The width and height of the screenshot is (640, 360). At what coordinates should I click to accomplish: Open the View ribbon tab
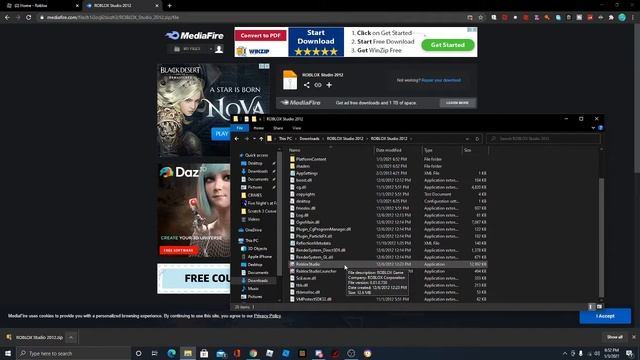tap(297, 128)
